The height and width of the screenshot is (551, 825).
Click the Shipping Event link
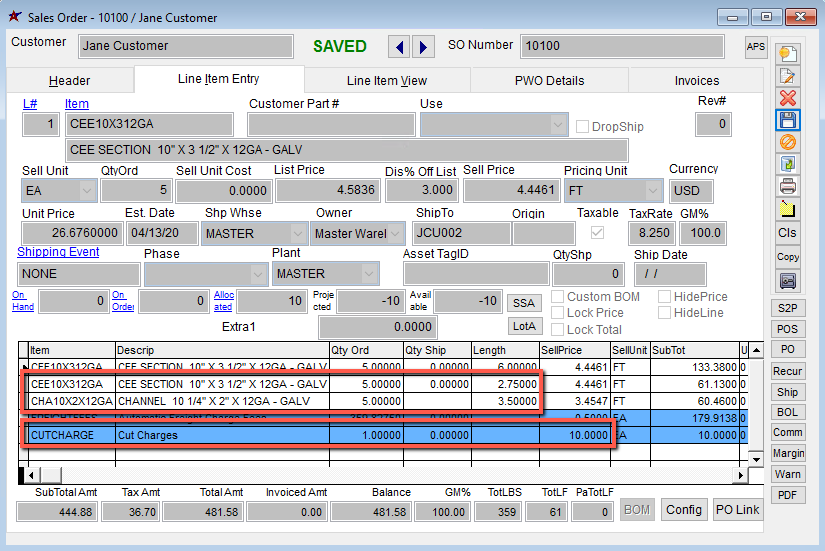[58, 252]
